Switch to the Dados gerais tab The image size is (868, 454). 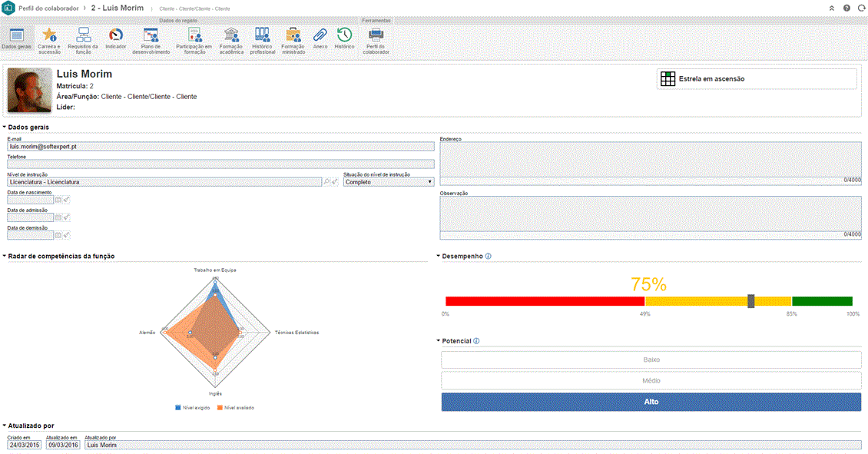point(17,40)
